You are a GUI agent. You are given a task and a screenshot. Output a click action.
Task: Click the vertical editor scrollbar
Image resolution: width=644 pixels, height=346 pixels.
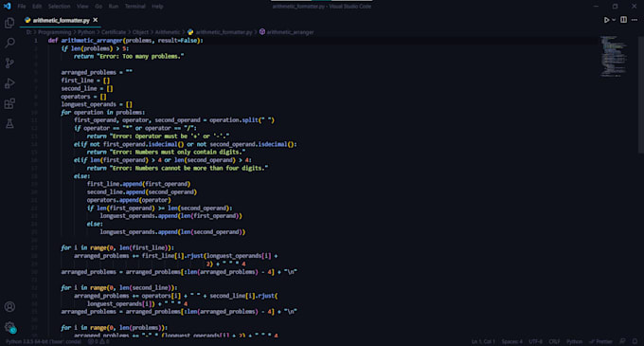point(641,95)
